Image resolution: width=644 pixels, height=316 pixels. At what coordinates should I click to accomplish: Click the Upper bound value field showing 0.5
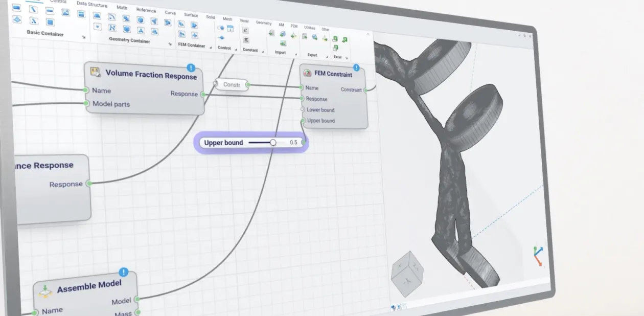[x=294, y=143]
